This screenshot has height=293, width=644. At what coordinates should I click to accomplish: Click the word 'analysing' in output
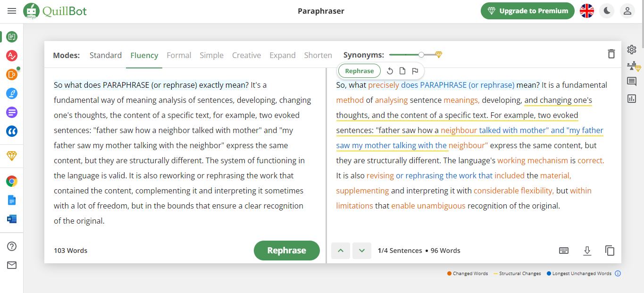pos(391,100)
